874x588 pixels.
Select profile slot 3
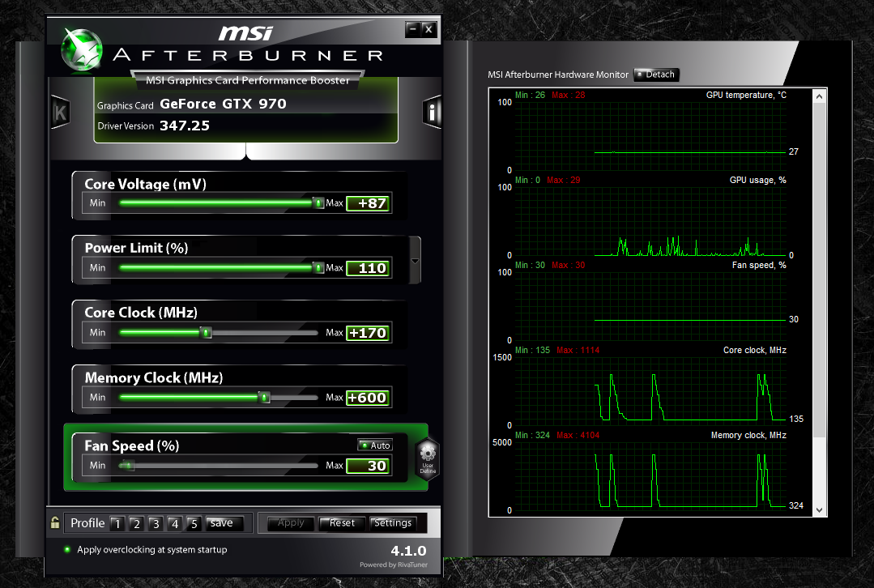(x=156, y=523)
